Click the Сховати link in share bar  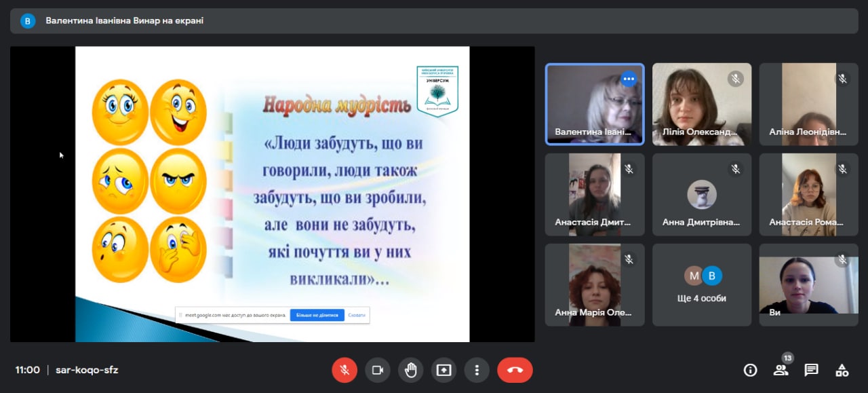pos(357,316)
